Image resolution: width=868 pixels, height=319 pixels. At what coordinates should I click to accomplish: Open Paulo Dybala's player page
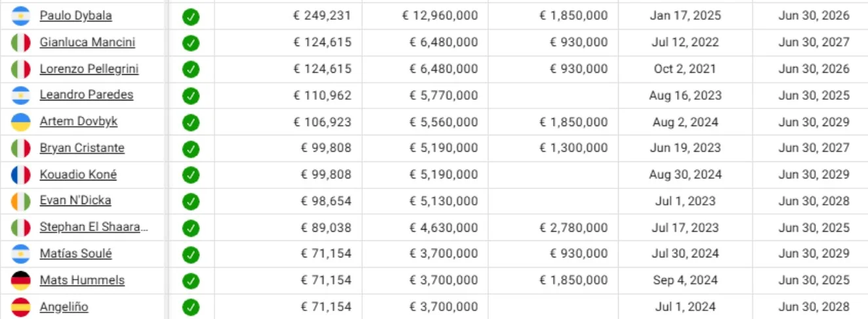coord(75,16)
